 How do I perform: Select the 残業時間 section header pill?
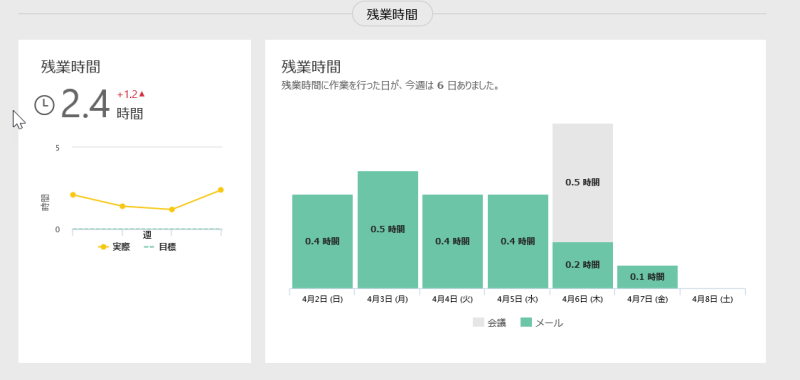(392, 14)
